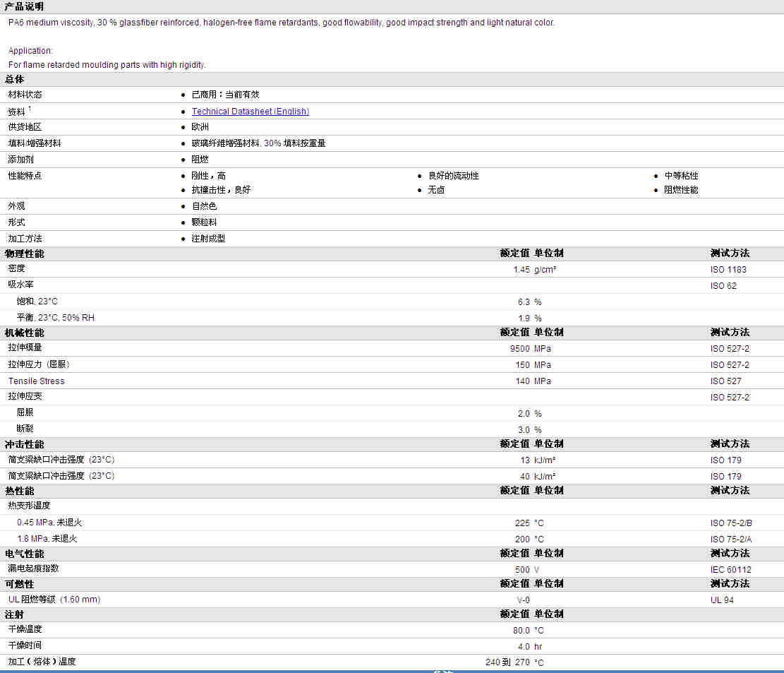
Task: Click the 产品说明 section header
Action: [x=24, y=6]
